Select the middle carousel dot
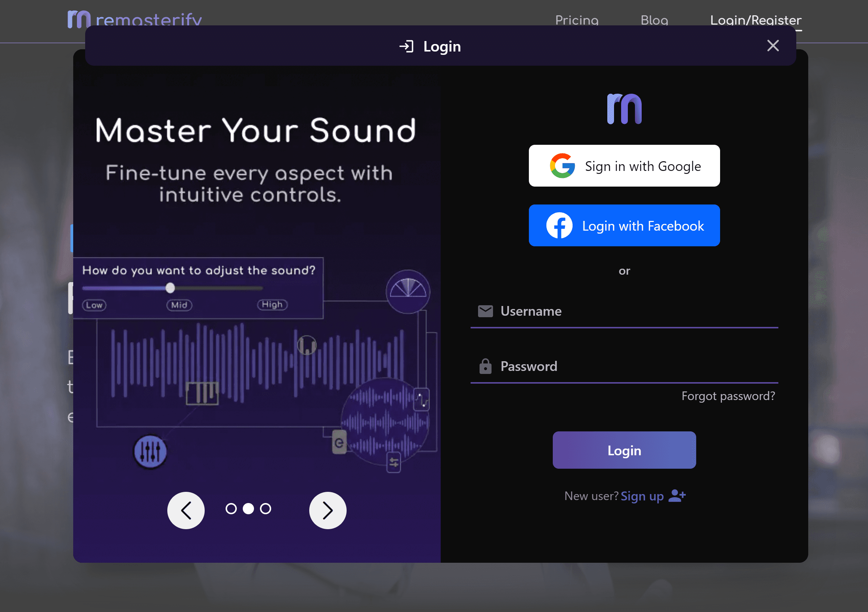Image resolution: width=868 pixels, height=612 pixels. pos(248,509)
